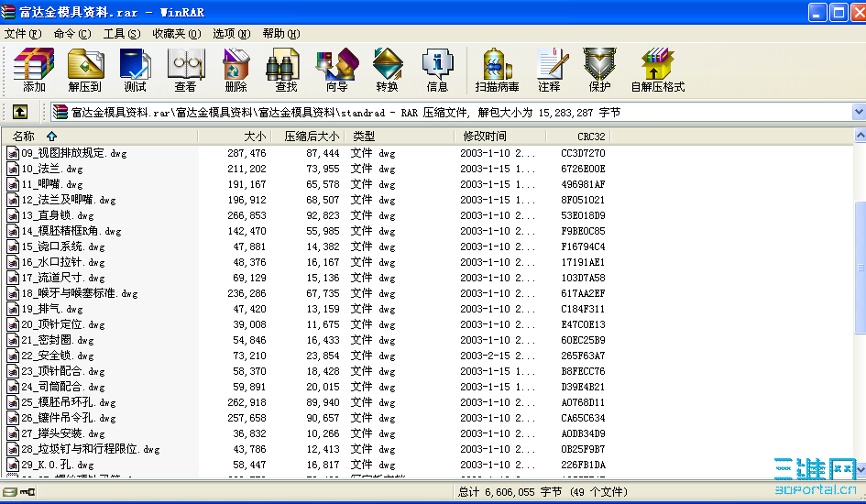The image size is (866, 504).
Task: Run the Test (测试) archive tool
Action: pos(136,70)
